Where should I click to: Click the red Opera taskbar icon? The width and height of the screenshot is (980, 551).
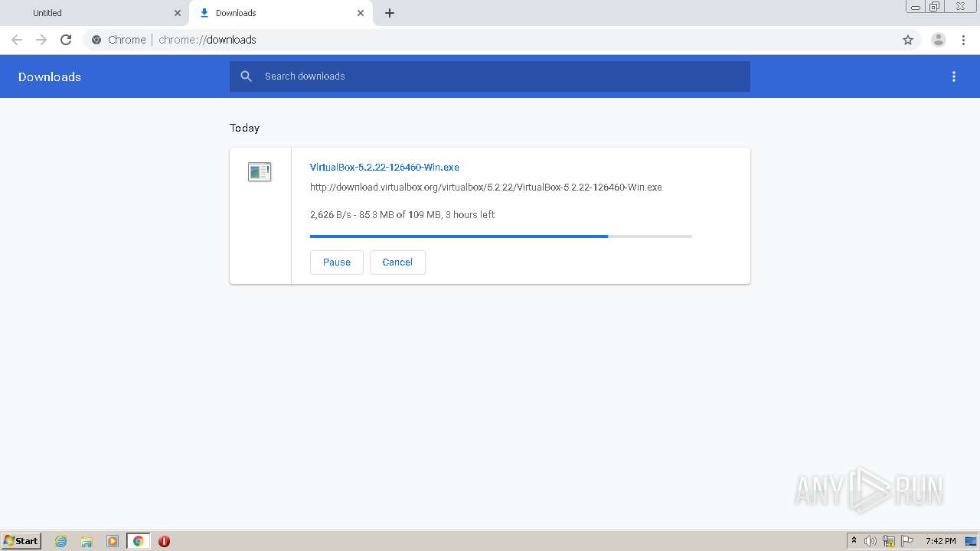[164, 541]
